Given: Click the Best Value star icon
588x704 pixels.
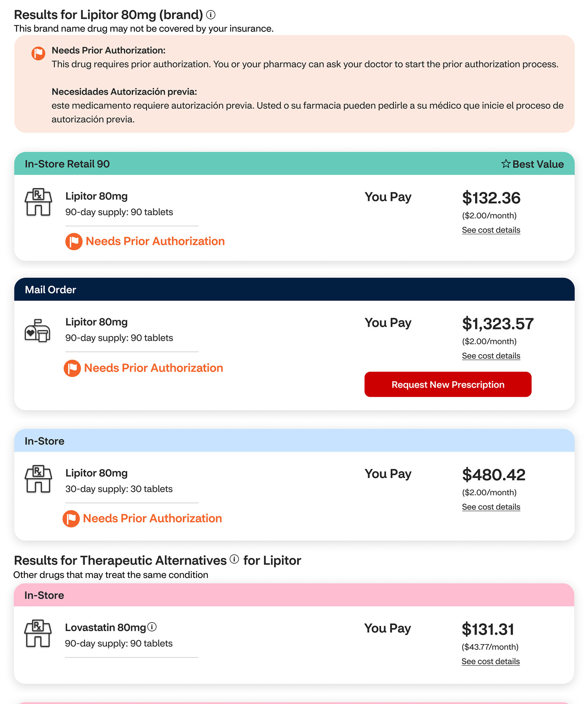Looking at the screenshot, I should pyautogui.click(x=506, y=164).
